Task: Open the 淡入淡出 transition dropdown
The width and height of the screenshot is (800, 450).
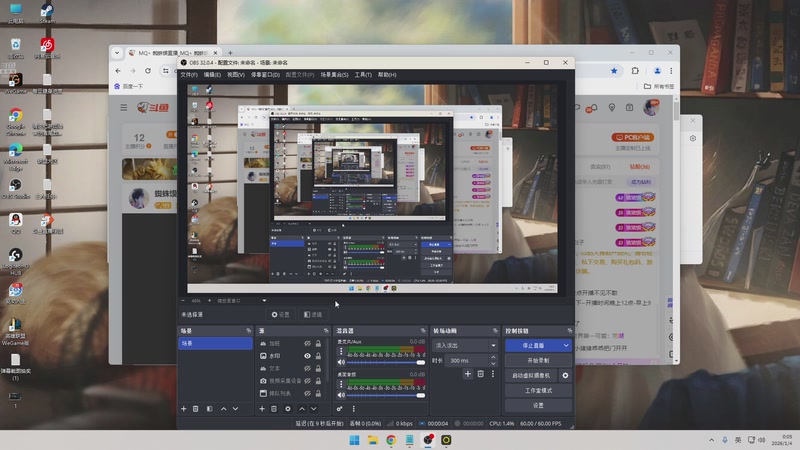Action: 464,345
